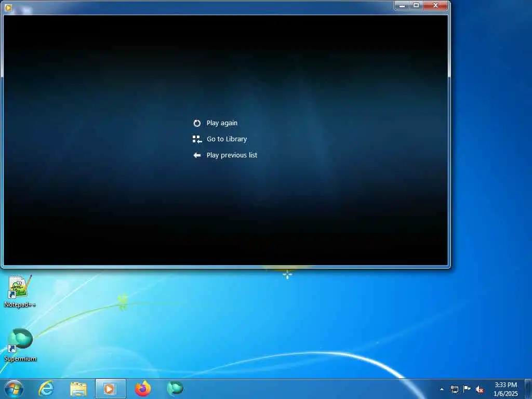The height and width of the screenshot is (399, 532).
Task: Launch Firefox from the taskbar
Action: (143, 389)
